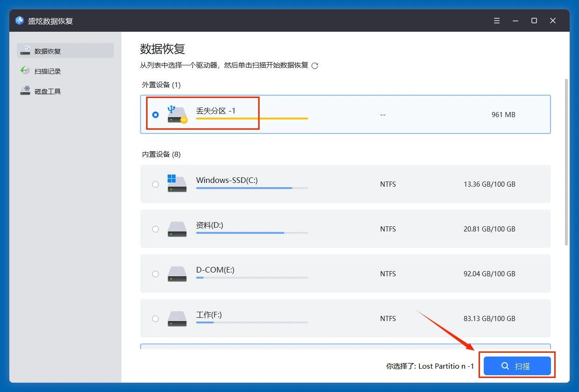Viewport: 579px width, 392px height.
Task: Click the 丢失分区 -1 usage bar
Action: coord(252,119)
